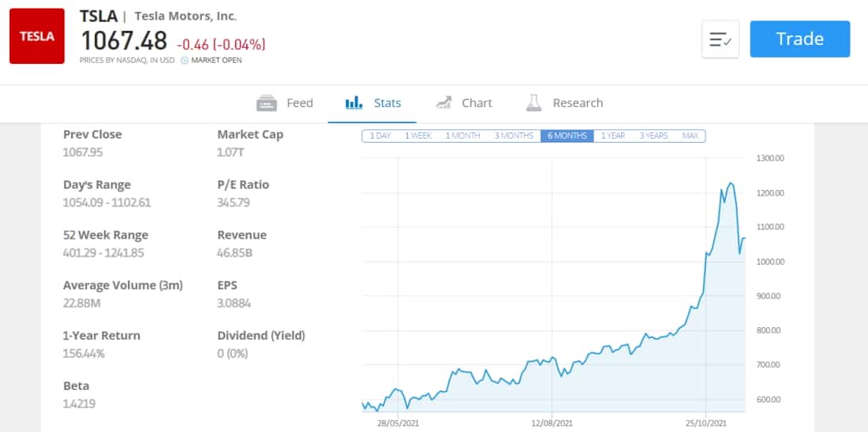
Task: Click the 1300.00 price axis label
Action: [x=769, y=158]
